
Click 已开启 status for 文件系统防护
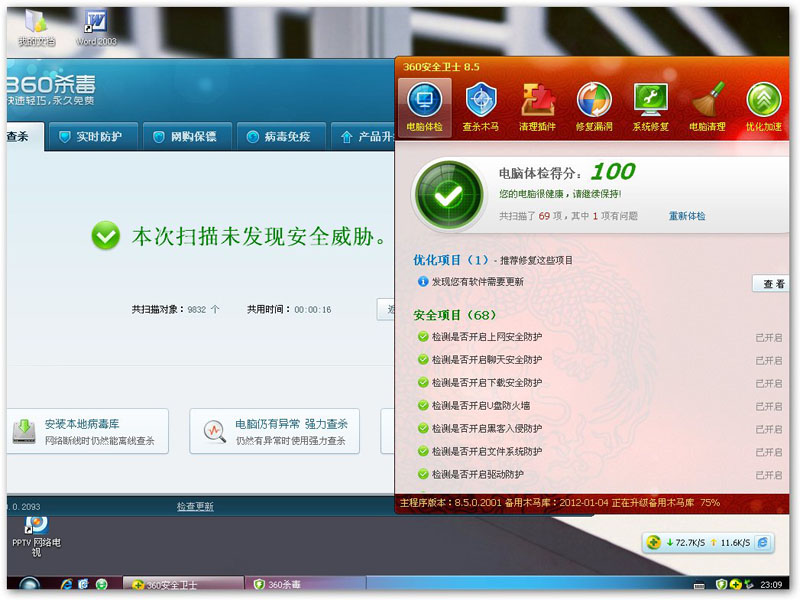(769, 453)
